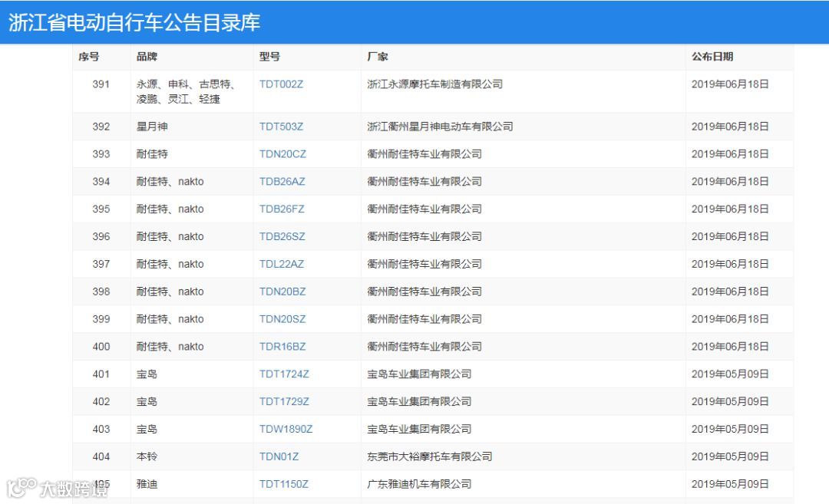Click the date in row 401
Image resolution: width=829 pixels, height=504 pixels.
[730, 374]
